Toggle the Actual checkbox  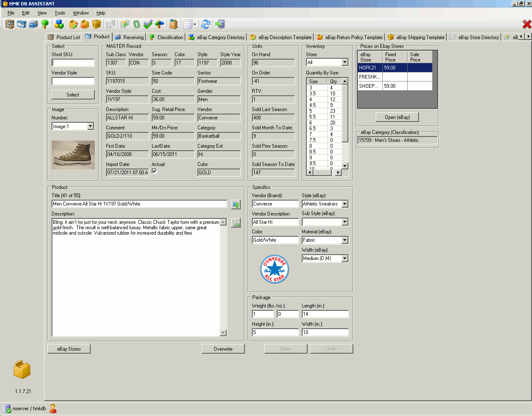pyautogui.click(x=154, y=171)
